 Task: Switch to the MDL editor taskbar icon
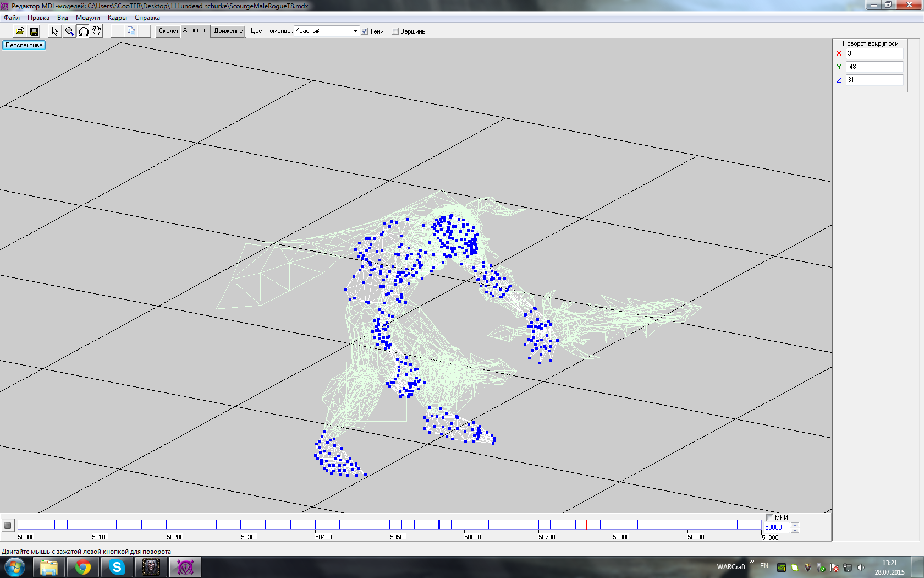pos(185,567)
